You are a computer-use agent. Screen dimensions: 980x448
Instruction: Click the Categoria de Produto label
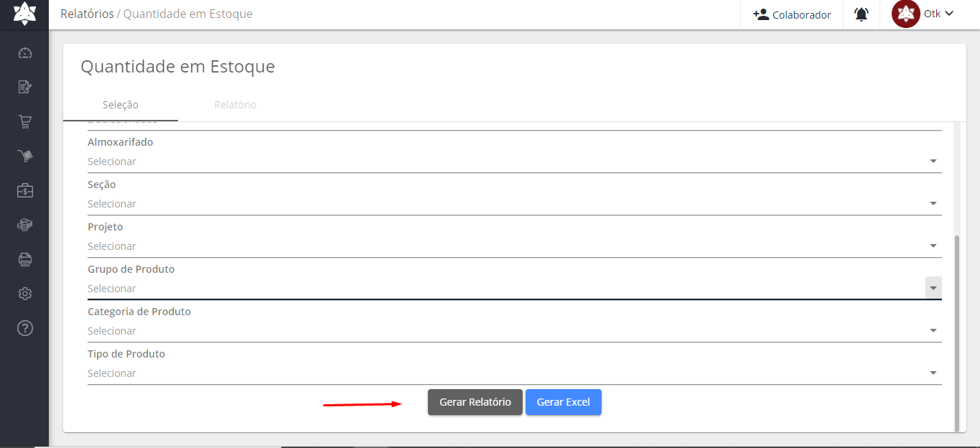pyautogui.click(x=139, y=312)
